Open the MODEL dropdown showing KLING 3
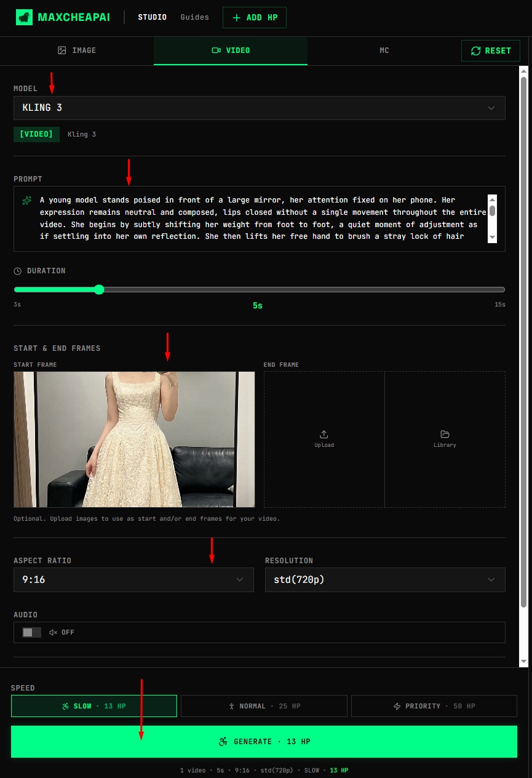Image resolution: width=532 pixels, height=778 pixels. [260, 108]
